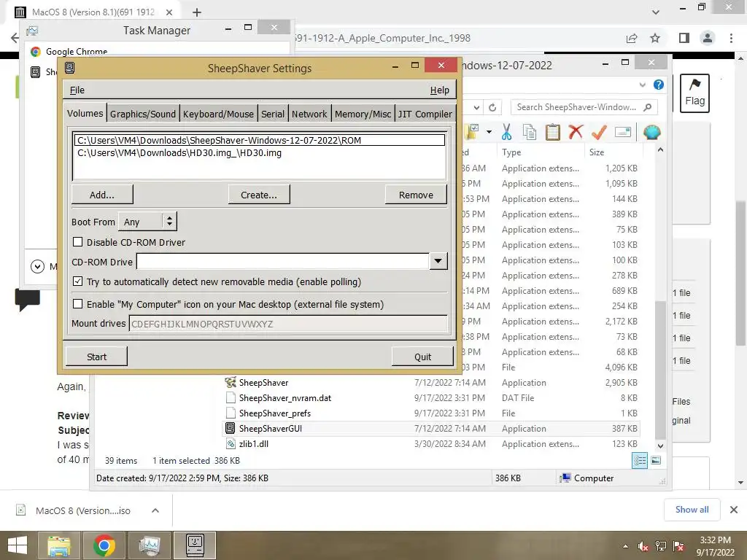Switch Explorer to details view icon
The height and width of the screenshot is (560, 747).
(639, 460)
